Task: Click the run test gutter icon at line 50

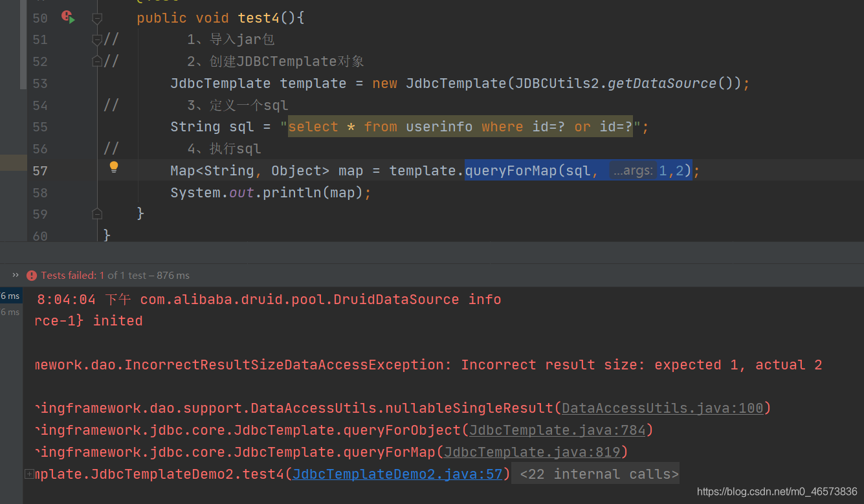Action: [68, 17]
